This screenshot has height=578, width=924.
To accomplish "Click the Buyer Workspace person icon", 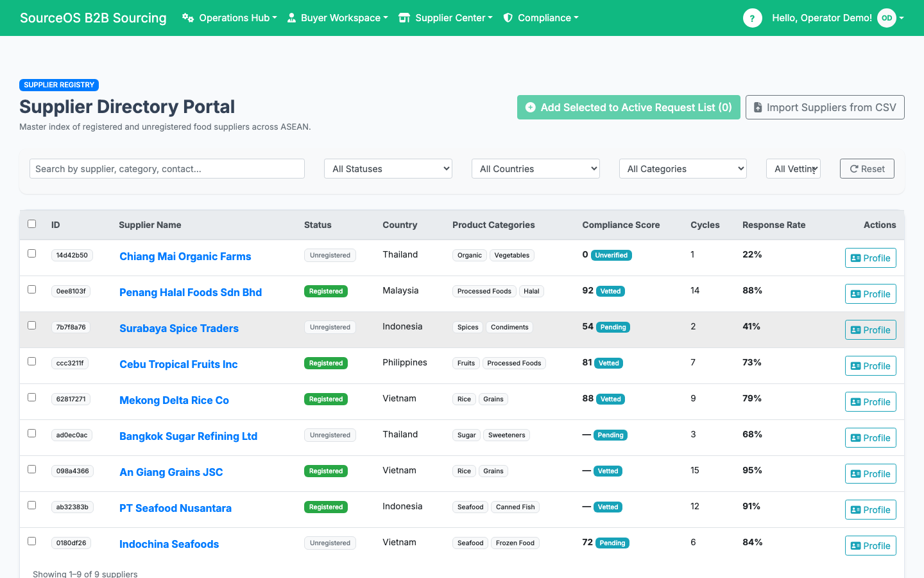I will click(x=291, y=18).
